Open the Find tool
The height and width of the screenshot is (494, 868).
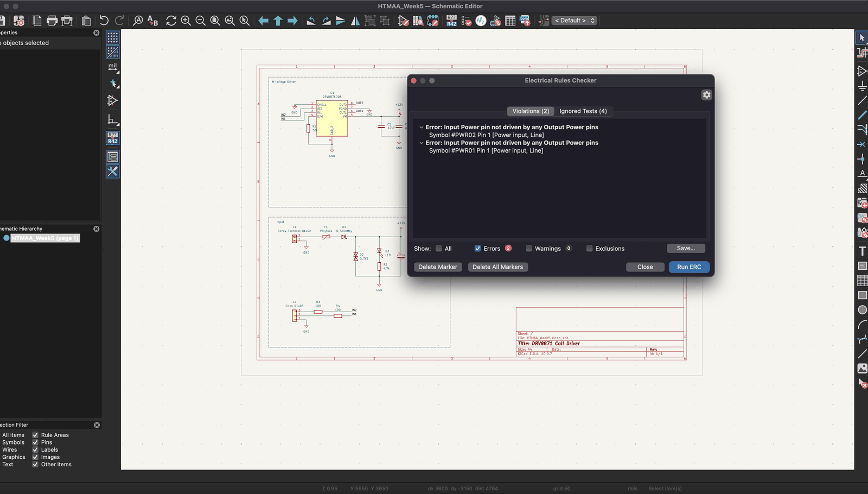tap(138, 21)
